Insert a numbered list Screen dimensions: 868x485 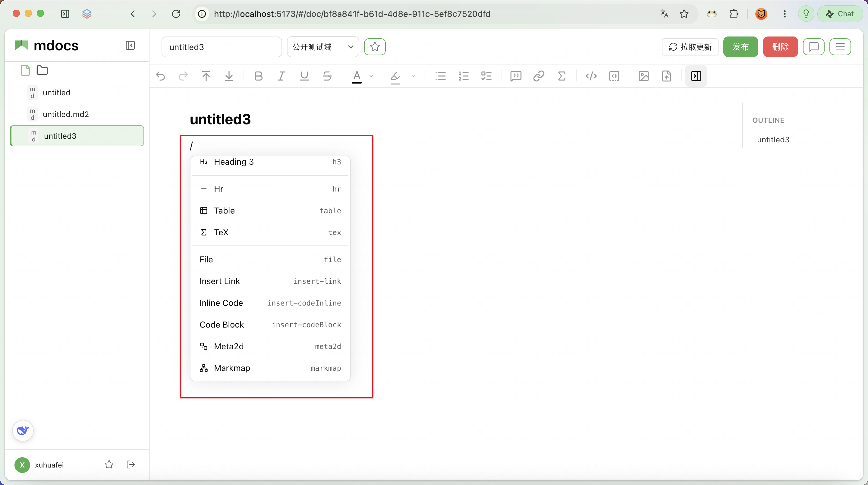click(x=463, y=76)
